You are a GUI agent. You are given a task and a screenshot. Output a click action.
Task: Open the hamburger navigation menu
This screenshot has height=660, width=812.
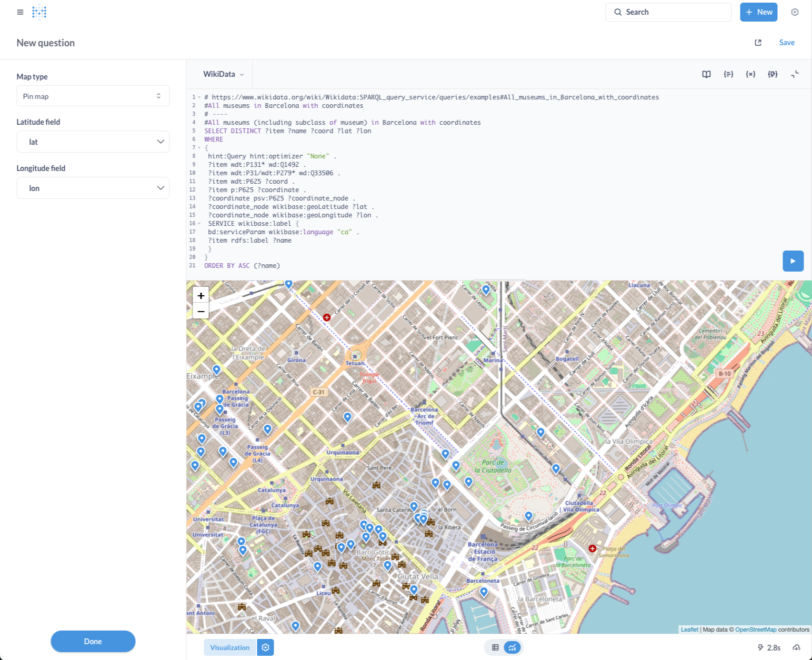click(x=20, y=12)
